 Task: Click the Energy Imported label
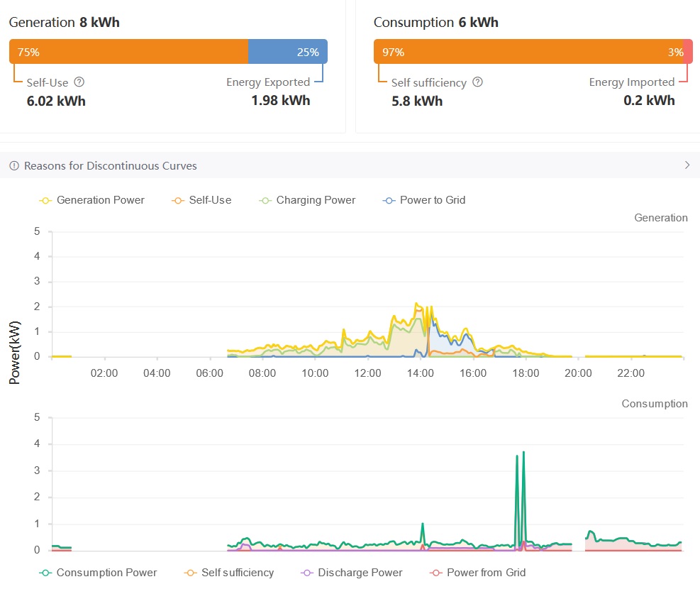pyautogui.click(x=632, y=82)
